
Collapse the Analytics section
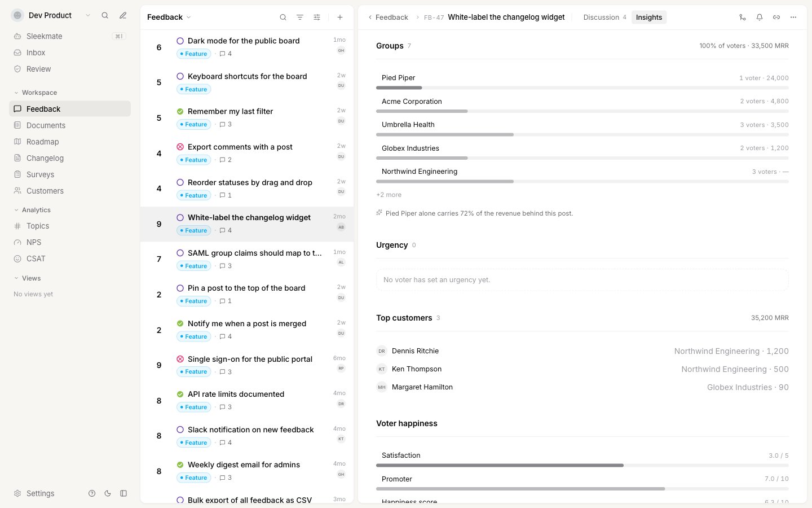(x=32, y=210)
